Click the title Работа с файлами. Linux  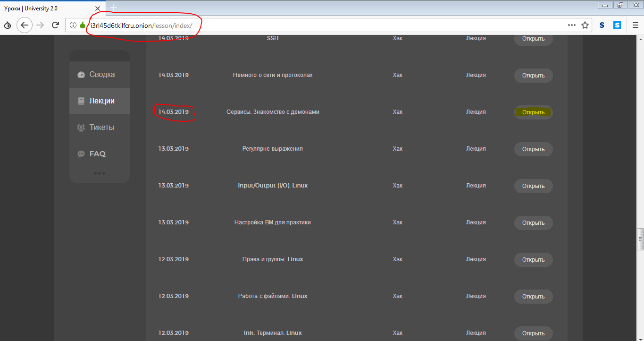(x=273, y=296)
